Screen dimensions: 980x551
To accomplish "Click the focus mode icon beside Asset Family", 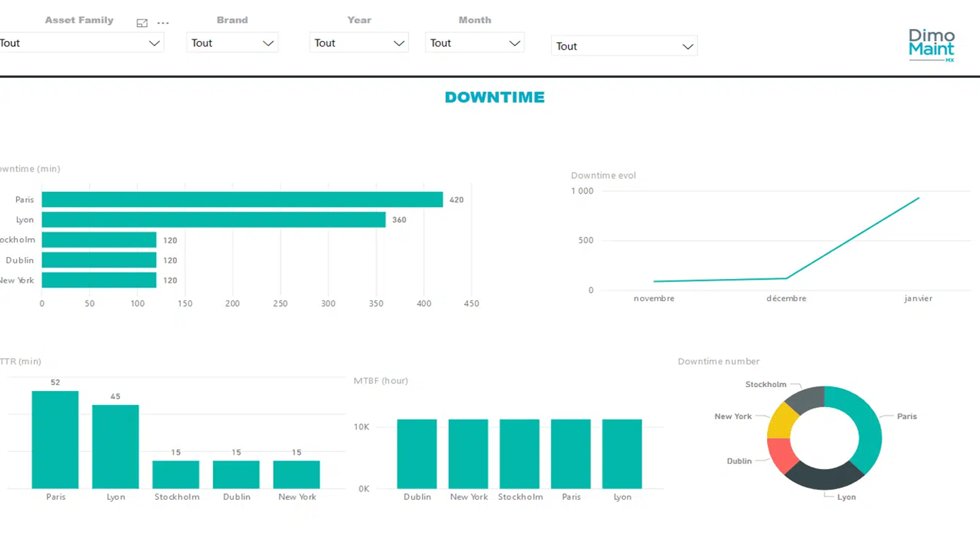I will click(142, 23).
